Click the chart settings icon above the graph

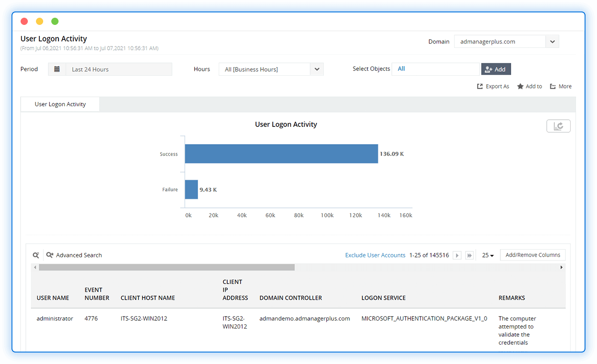(558, 125)
